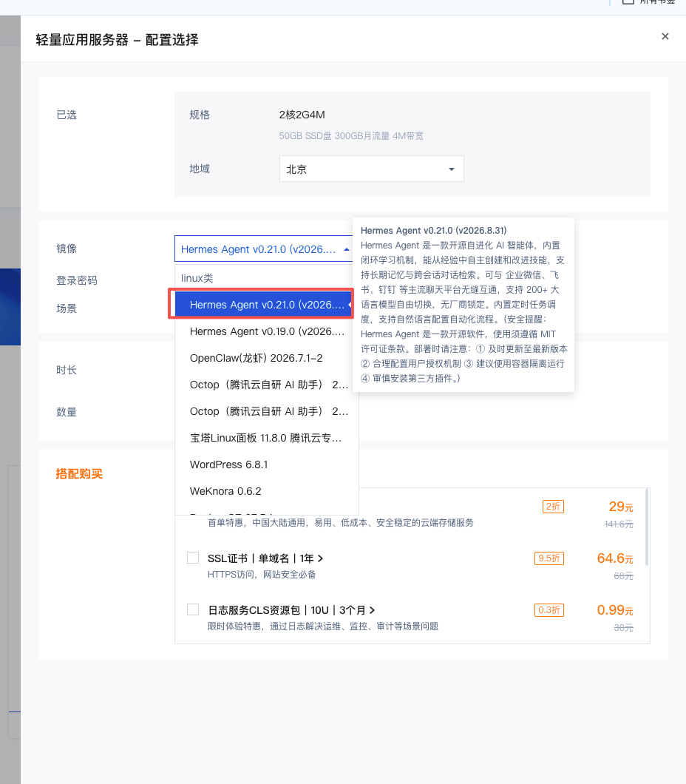The image size is (686, 784).
Task: Click the 64.6元 price
Action: [615, 558]
